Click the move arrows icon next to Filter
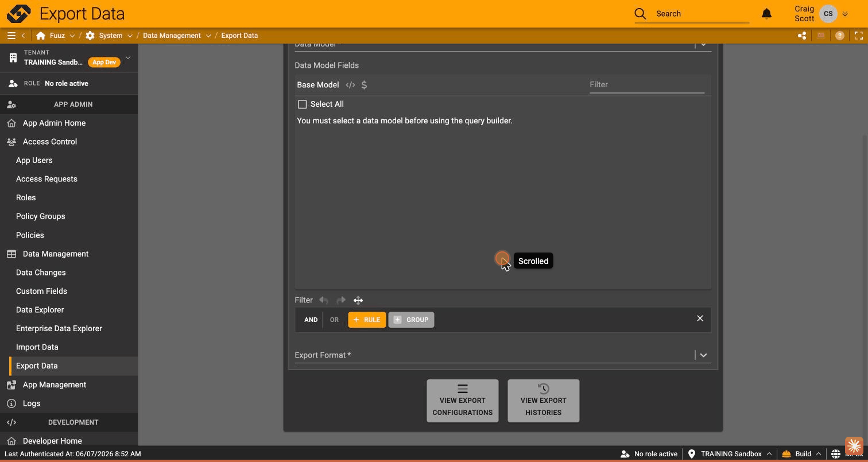Viewport: 868px width, 462px height. [x=358, y=300]
